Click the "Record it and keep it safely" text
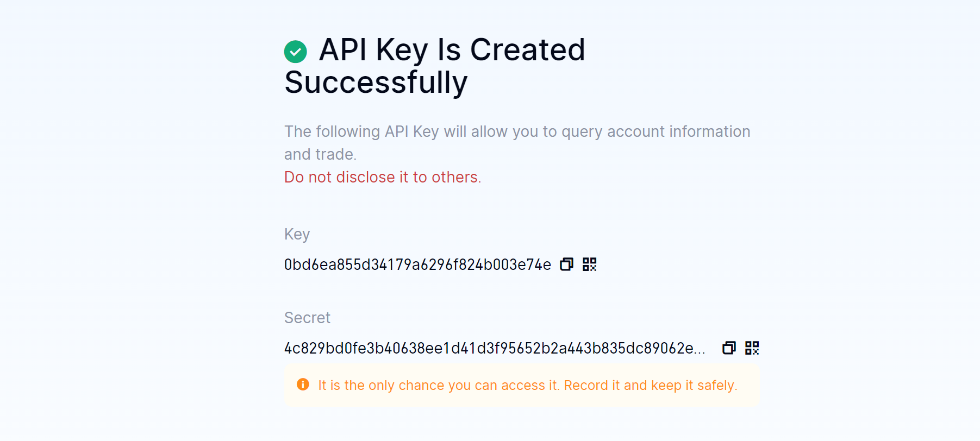 [x=651, y=385]
